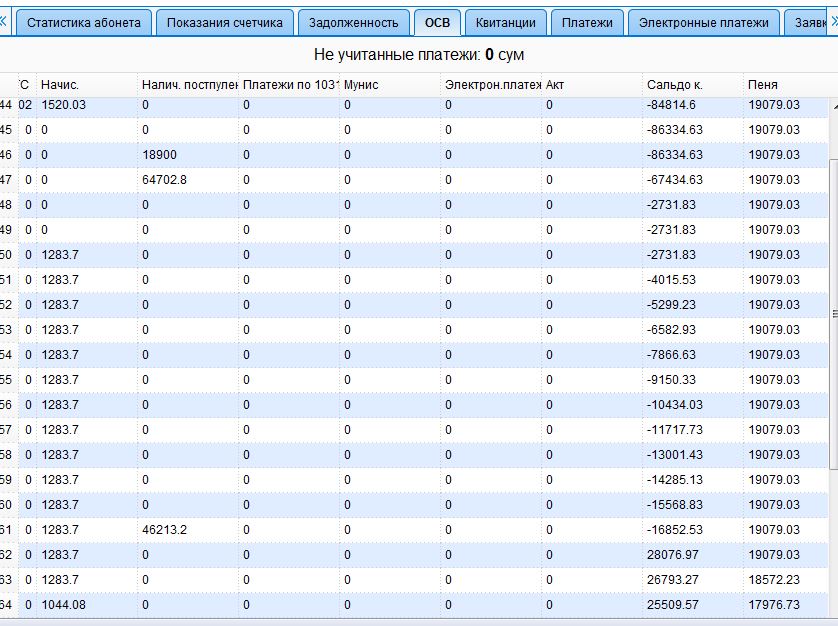838x626 pixels.
Task: Open the Платежи tab
Action: [x=587, y=22]
